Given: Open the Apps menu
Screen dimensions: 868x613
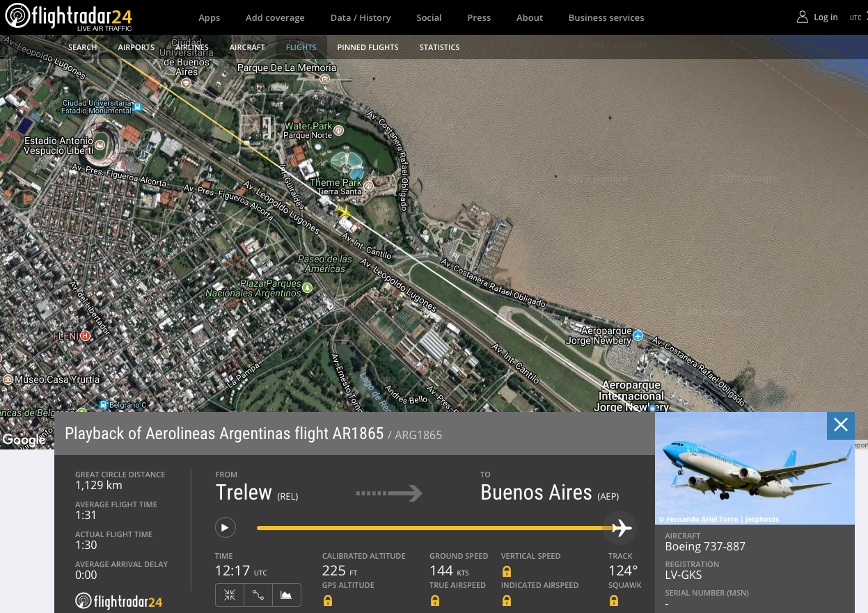Looking at the screenshot, I should pyautogui.click(x=209, y=17).
